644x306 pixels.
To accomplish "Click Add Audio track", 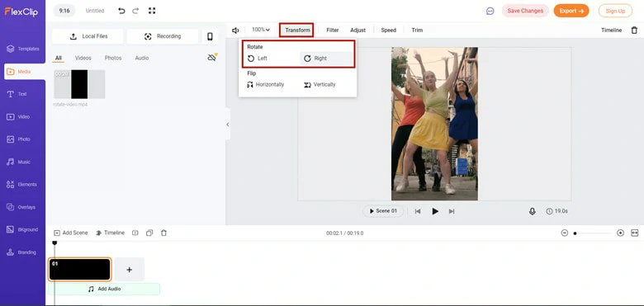I will point(104,290).
